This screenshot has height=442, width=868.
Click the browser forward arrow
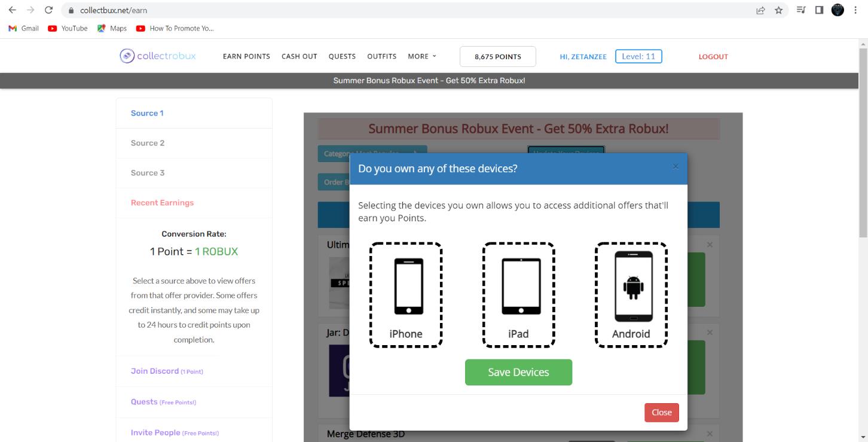(30, 10)
